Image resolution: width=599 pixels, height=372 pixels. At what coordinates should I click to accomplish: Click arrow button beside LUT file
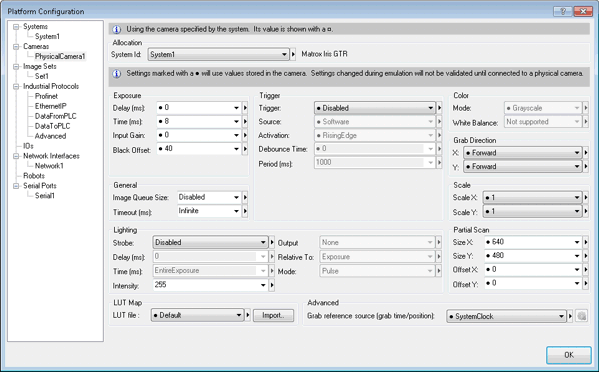click(x=248, y=315)
